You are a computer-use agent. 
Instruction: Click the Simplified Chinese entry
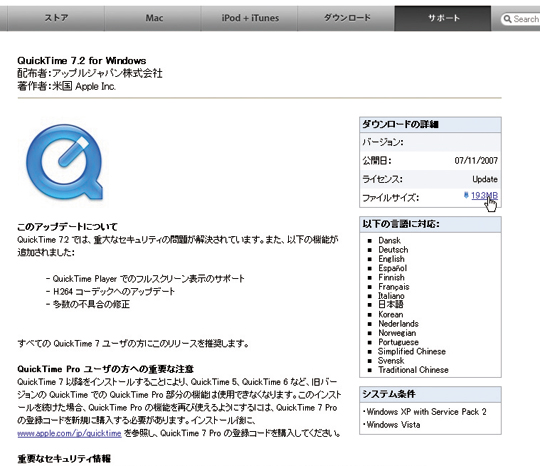coord(412,352)
